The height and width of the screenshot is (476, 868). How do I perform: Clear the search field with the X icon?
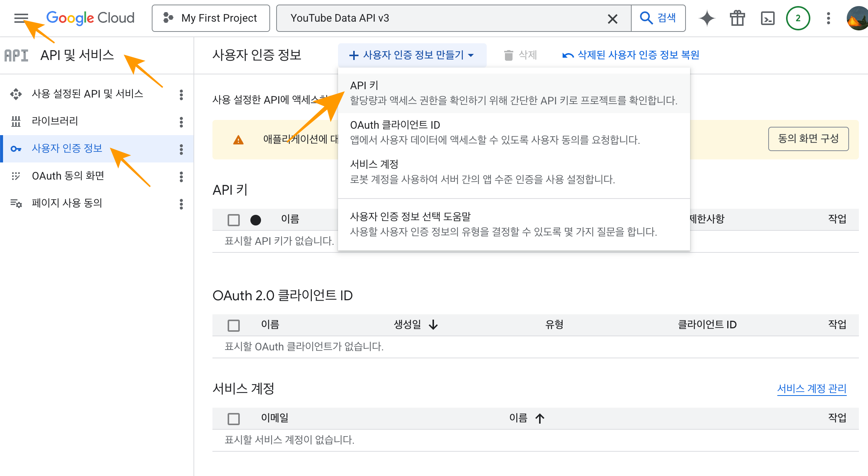pos(612,18)
